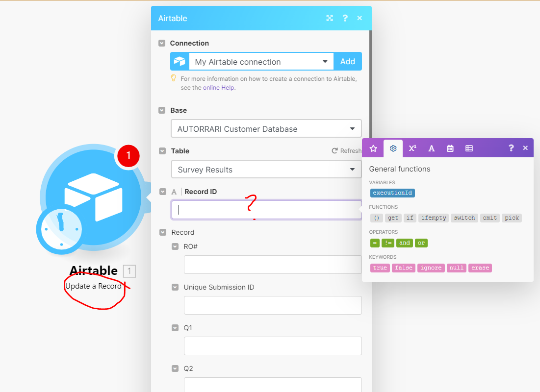This screenshot has width=540, height=392.
Task: Click the refresh arrow icon beside Table
Action: click(334, 151)
